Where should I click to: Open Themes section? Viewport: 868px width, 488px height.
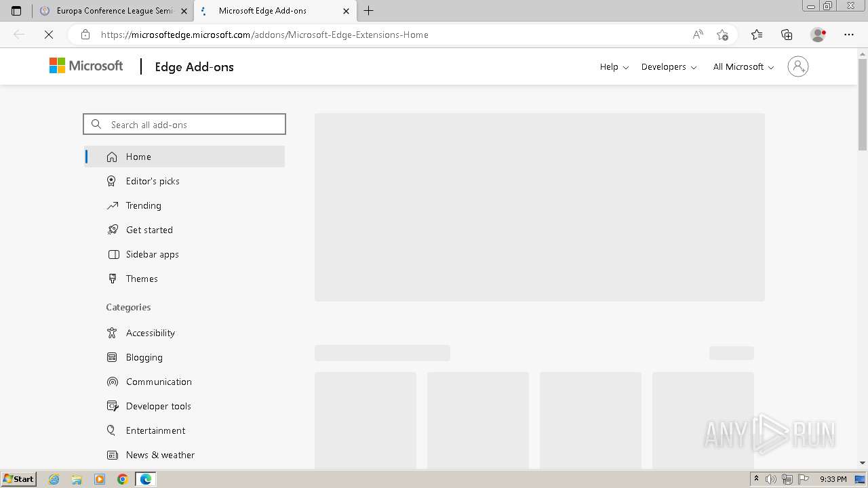click(x=184, y=279)
